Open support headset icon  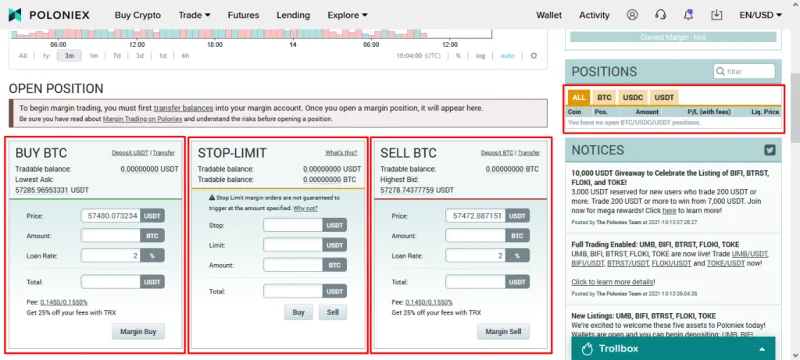click(660, 15)
